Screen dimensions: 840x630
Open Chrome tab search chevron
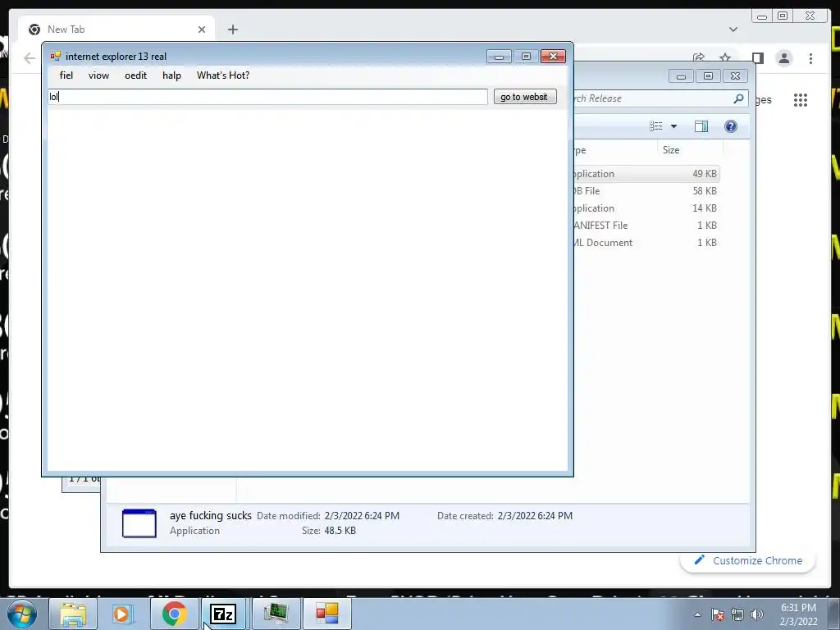(733, 30)
